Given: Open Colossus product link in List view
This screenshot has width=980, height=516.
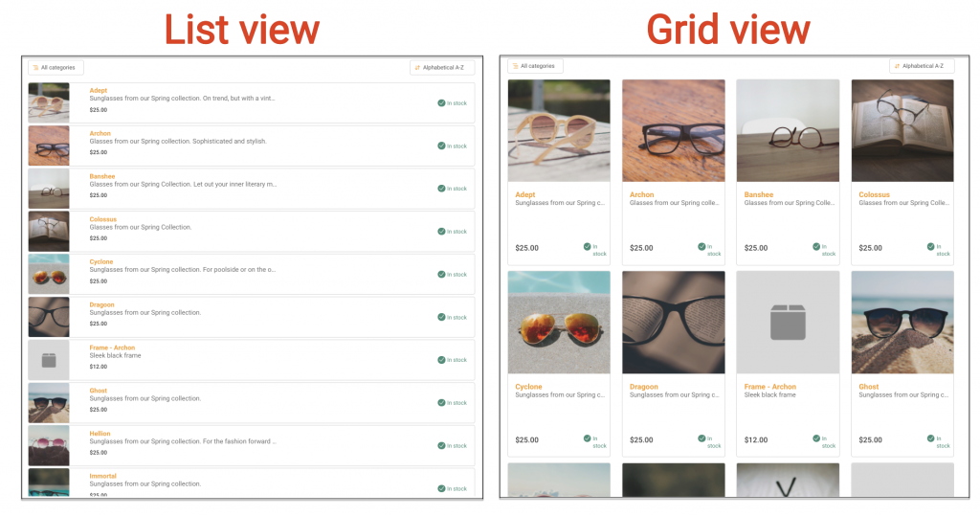Looking at the screenshot, I should click(x=103, y=219).
